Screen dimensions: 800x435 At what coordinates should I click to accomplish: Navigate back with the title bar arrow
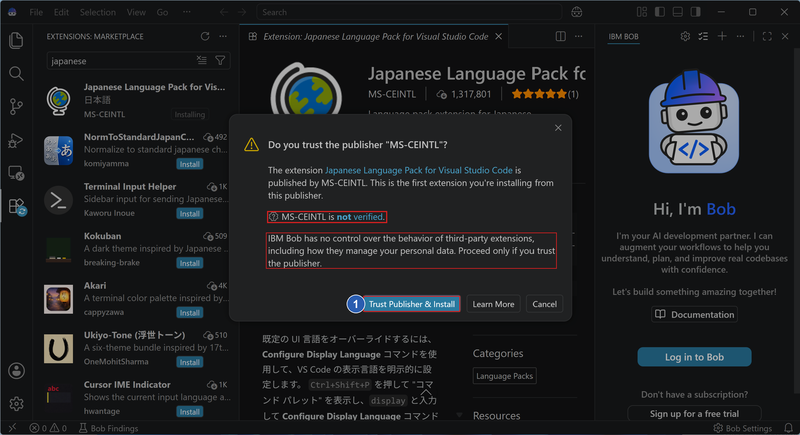pos(224,12)
